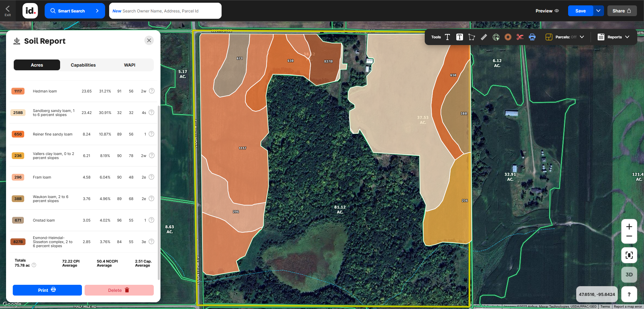Select the plain text label tool

(x=447, y=37)
